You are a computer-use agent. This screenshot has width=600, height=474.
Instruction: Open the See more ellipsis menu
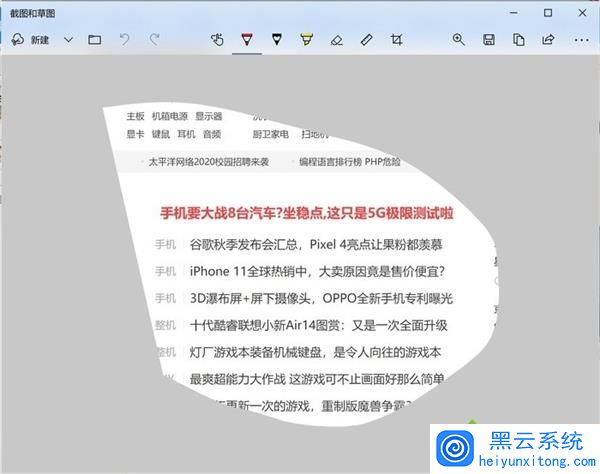pos(578,40)
